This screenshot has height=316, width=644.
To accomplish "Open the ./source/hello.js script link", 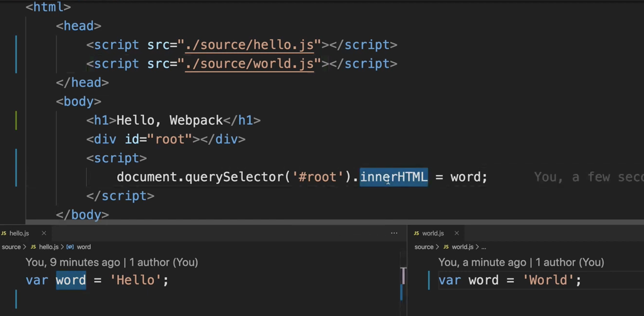I will click(x=250, y=45).
